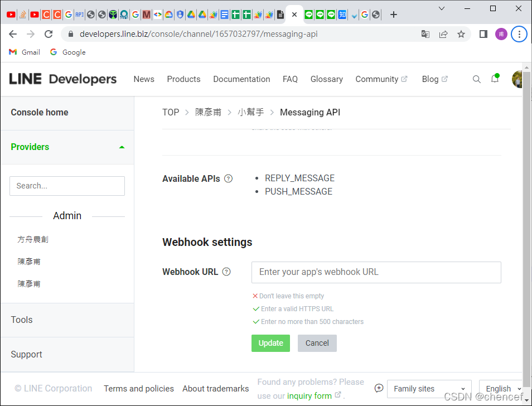This screenshot has width=532, height=406.
Task: Show help for Available APIs
Action: tap(229, 178)
